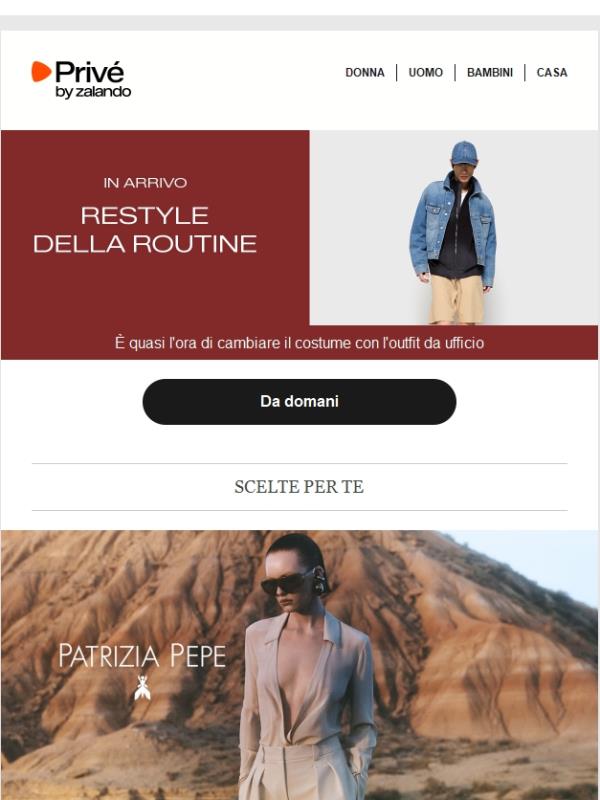Click the 'by zalando' text under the logo

pos(93,92)
